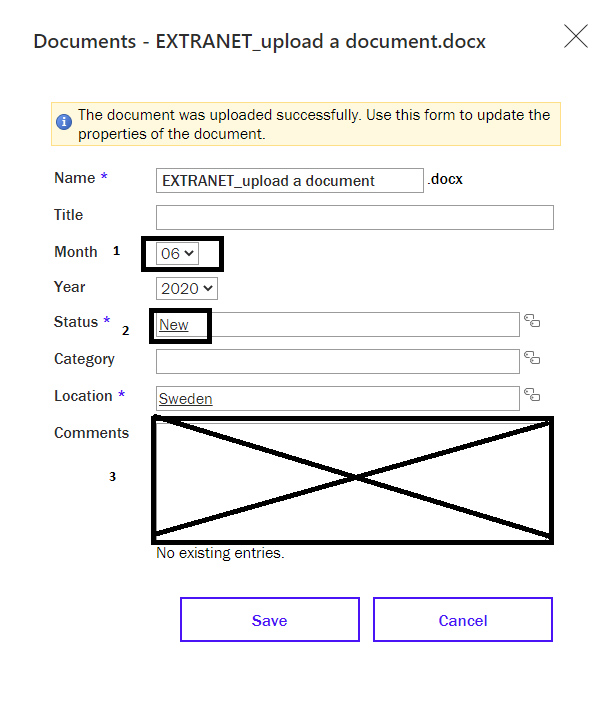Click the Title label
Viewport: 606px width, 701px height.
pyautogui.click(x=68, y=215)
